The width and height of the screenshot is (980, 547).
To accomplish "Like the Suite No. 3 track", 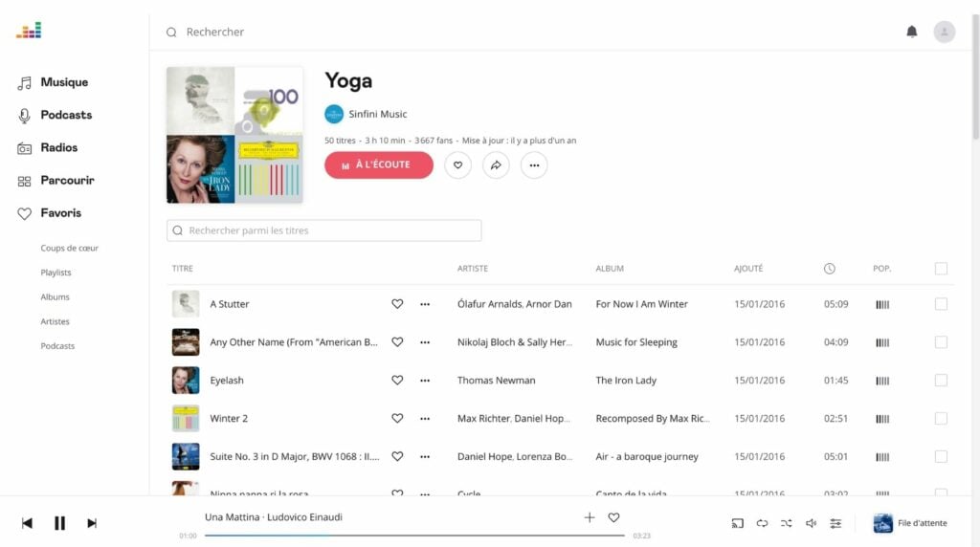I will coord(397,456).
